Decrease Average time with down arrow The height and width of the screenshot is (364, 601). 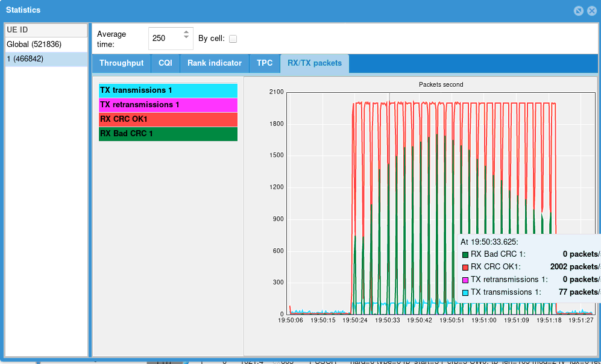(x=186, y=42)
